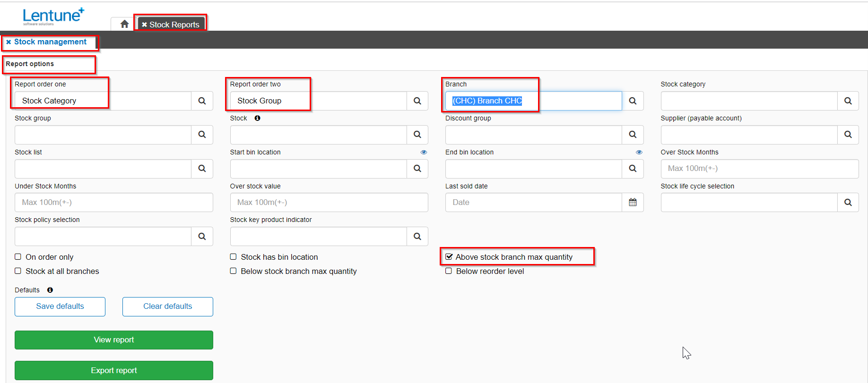Enable the On order only checkbox
The width and height of the screenshot is (868, 383).
(18, 257)
